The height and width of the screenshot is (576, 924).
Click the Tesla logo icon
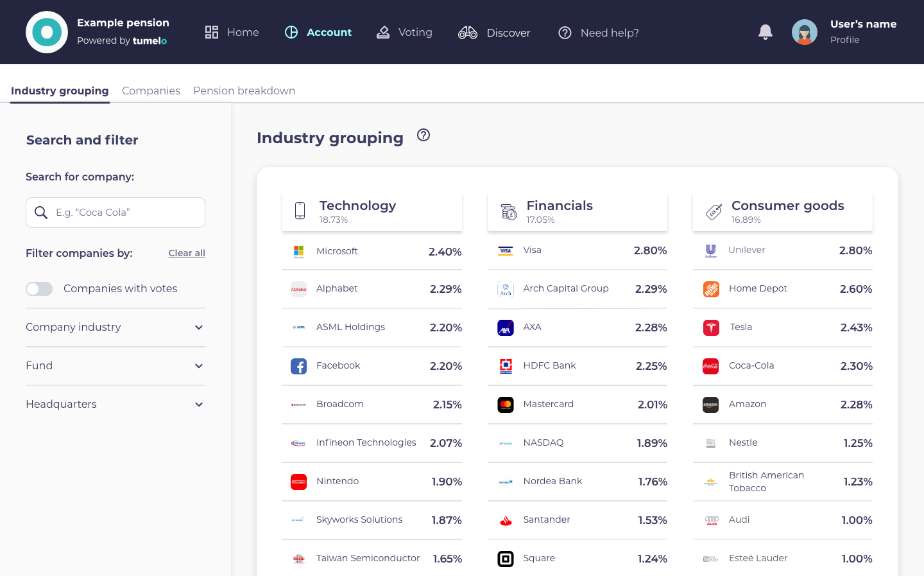[x=710, y=327]
